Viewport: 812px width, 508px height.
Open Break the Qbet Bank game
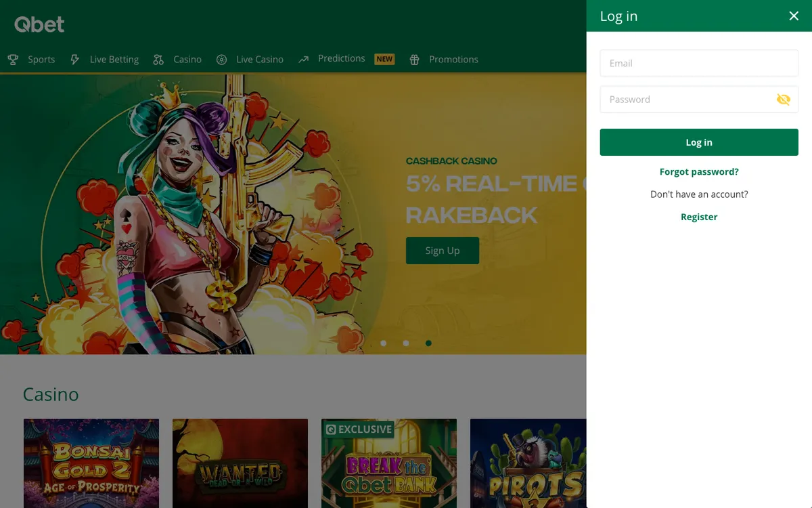[x=389, y=463]
